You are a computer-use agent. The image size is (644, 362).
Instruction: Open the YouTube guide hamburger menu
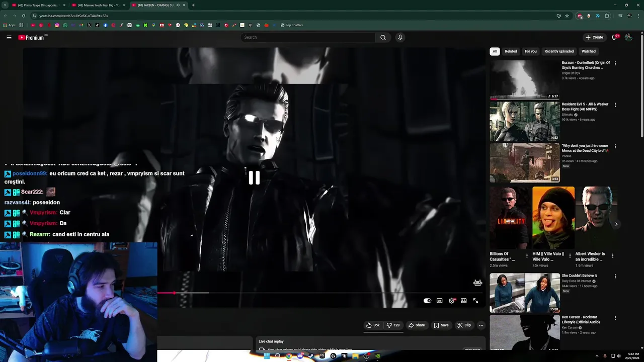pos(9,37)
